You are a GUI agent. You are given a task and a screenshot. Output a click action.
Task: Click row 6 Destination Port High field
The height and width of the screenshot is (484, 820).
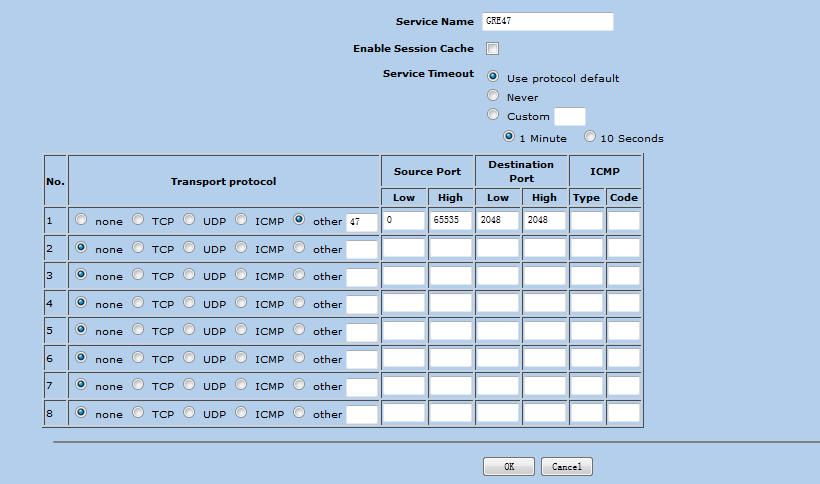coord(544,358)
